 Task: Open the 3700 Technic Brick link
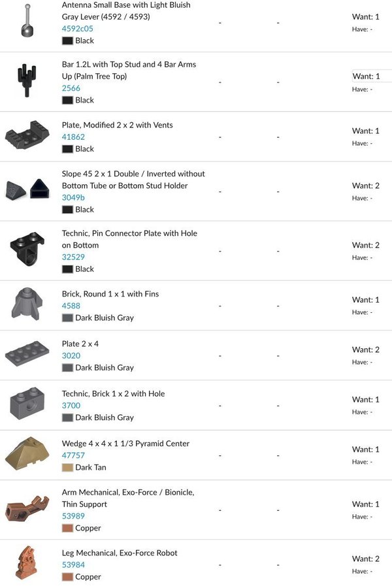click(x=71, y=406)
